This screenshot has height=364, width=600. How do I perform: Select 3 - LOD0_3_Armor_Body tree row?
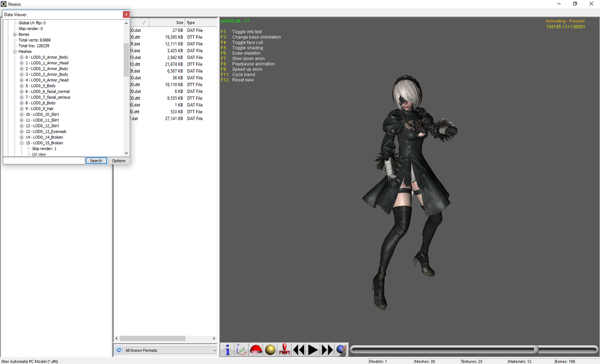click(47, 74)
